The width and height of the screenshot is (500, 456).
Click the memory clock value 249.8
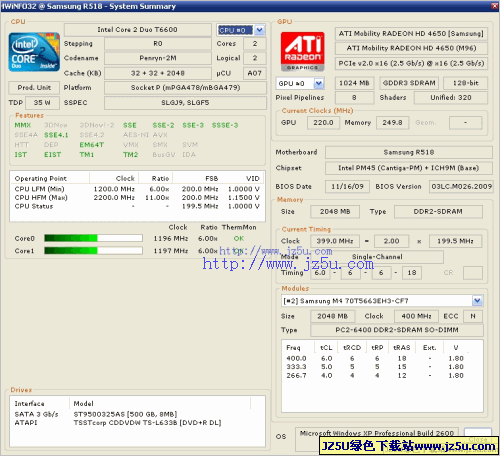392,123
